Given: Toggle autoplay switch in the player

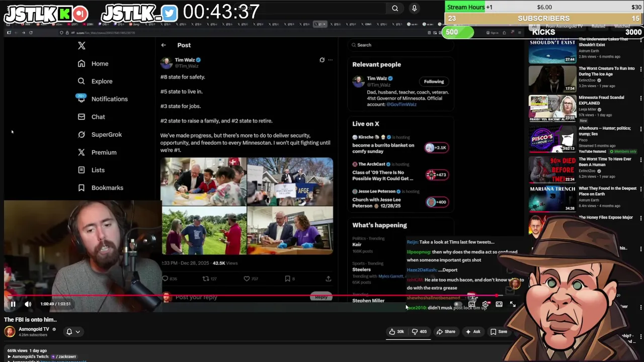Looking at the screenshot, I should click(457, 304).
